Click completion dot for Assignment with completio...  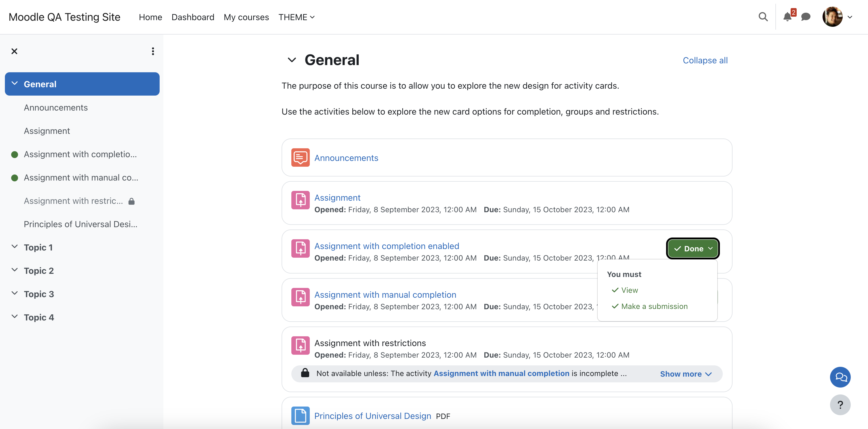pyautogui.click(x=14, y=154)
